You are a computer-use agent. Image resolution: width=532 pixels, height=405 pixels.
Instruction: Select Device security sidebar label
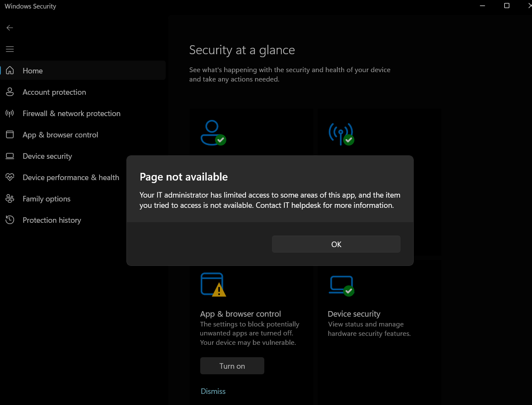click(x=47, y=156)
